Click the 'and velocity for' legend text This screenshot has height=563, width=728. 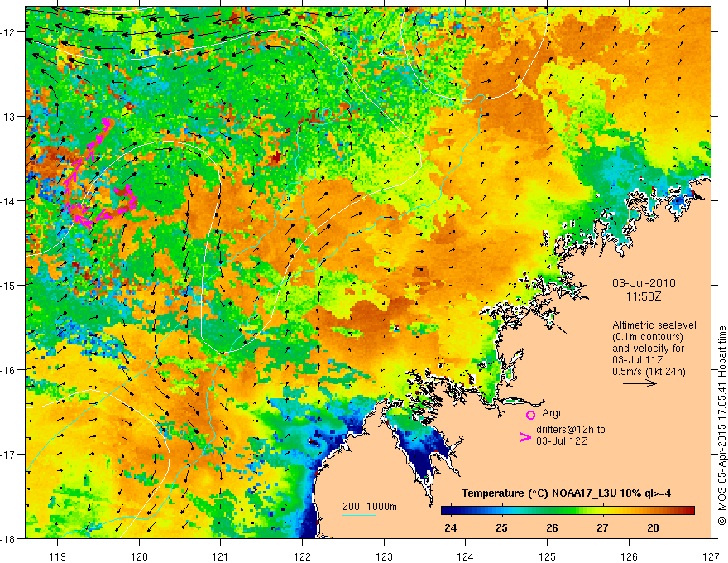(648, 349)
